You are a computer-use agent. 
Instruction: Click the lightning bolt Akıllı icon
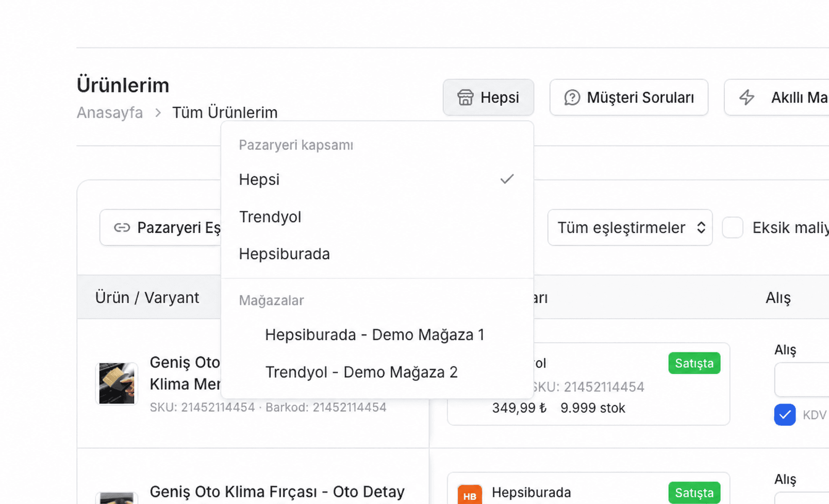pyautogui.click(x=747, y=97)
